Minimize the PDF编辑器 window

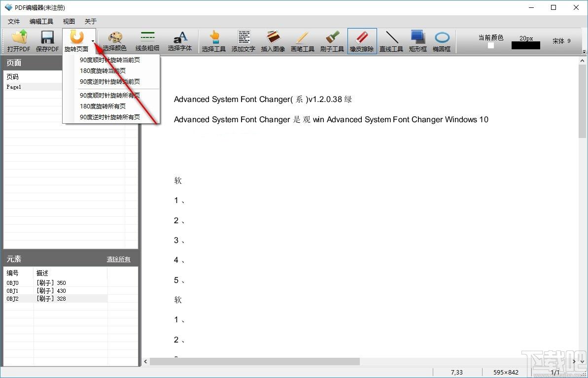[531, 7]
